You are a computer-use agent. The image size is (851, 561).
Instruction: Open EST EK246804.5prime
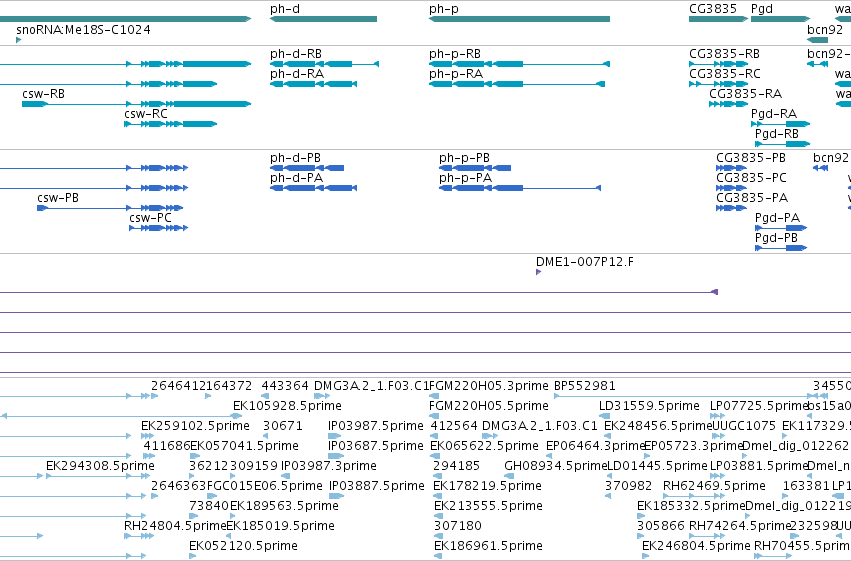646,556
